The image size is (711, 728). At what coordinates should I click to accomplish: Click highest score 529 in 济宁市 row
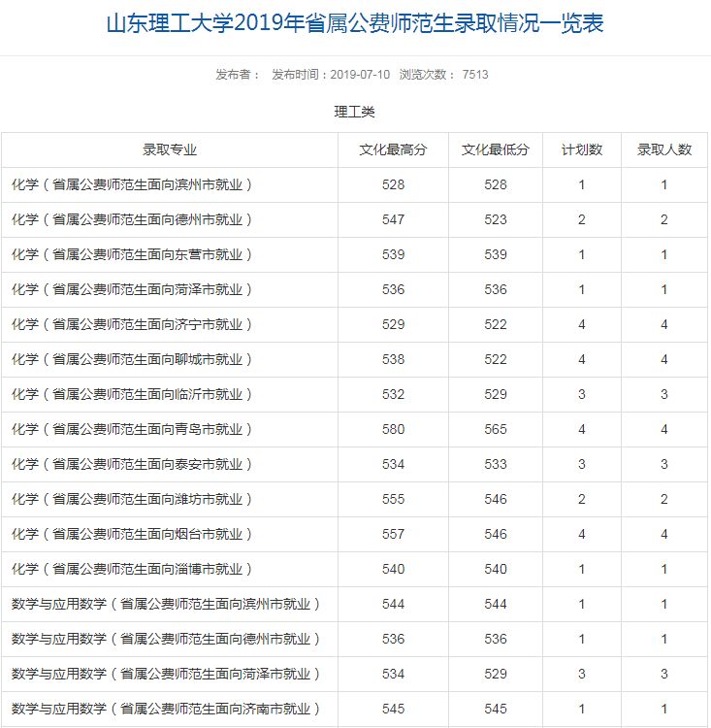click(393, 324)
